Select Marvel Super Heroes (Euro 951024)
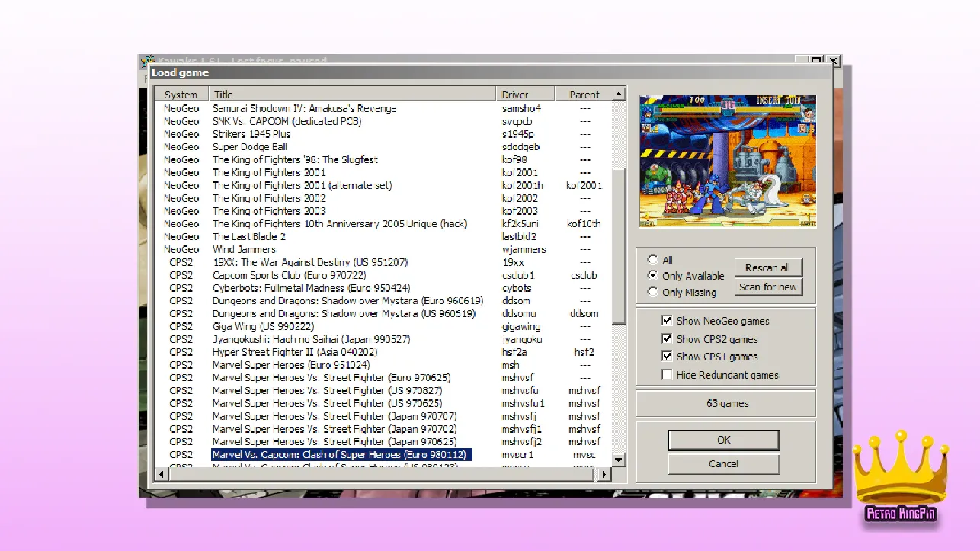The height and width of the screenshot is (551, 980). coord(383,365)
